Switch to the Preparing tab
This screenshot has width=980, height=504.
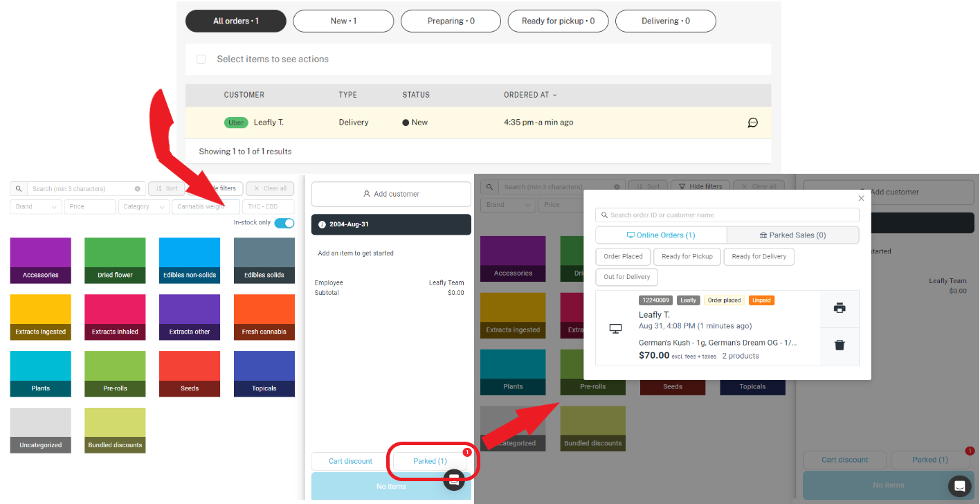[x=451, y=21]
